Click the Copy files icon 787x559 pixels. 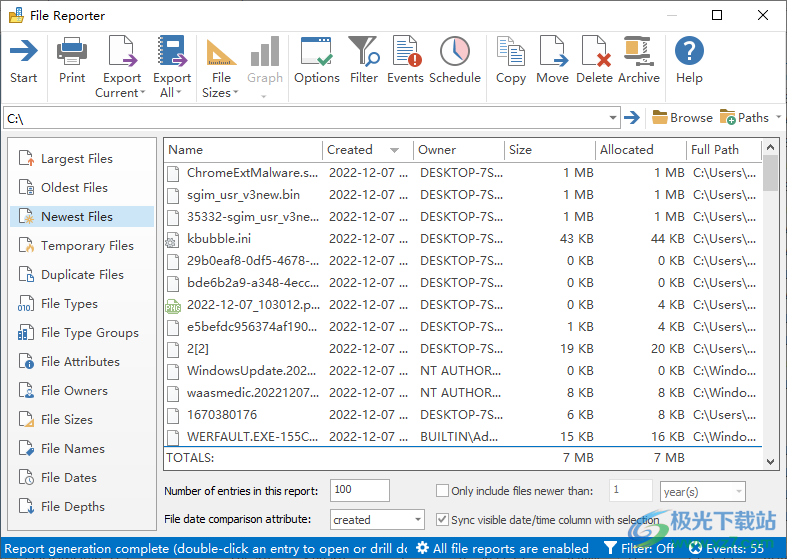[511, 51]
